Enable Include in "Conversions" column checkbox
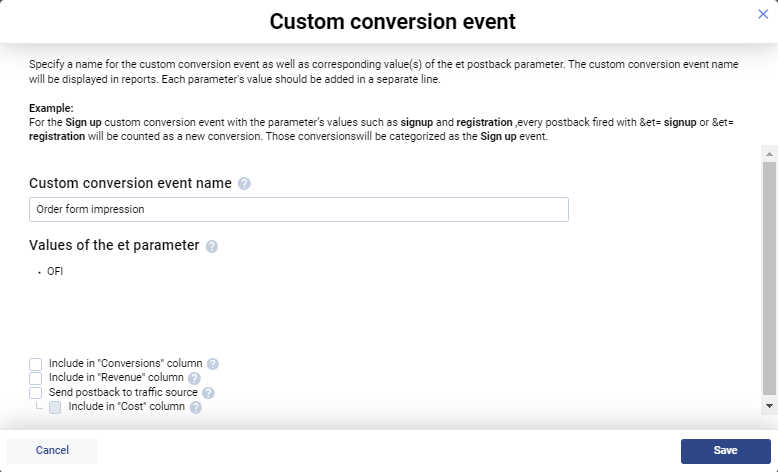Viewport: 778px width, 472px height. point(36,364)
